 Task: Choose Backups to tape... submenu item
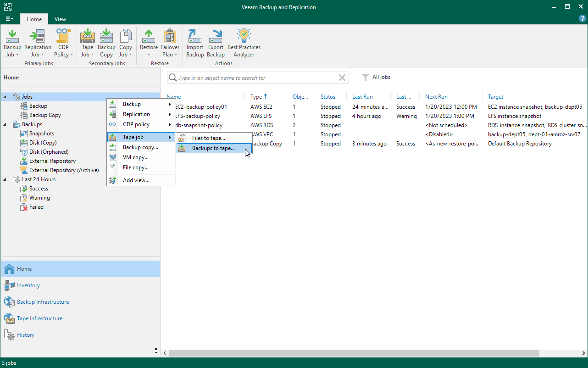214,148
